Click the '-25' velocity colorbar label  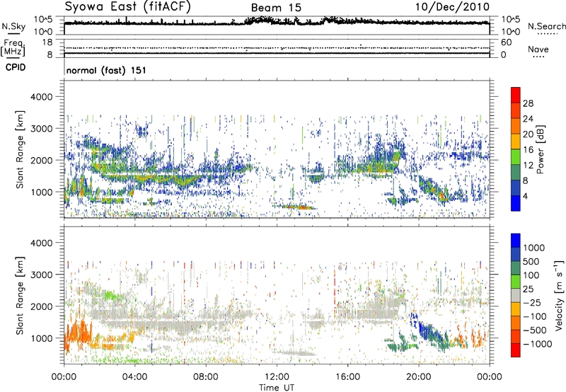tap(531, 303)
